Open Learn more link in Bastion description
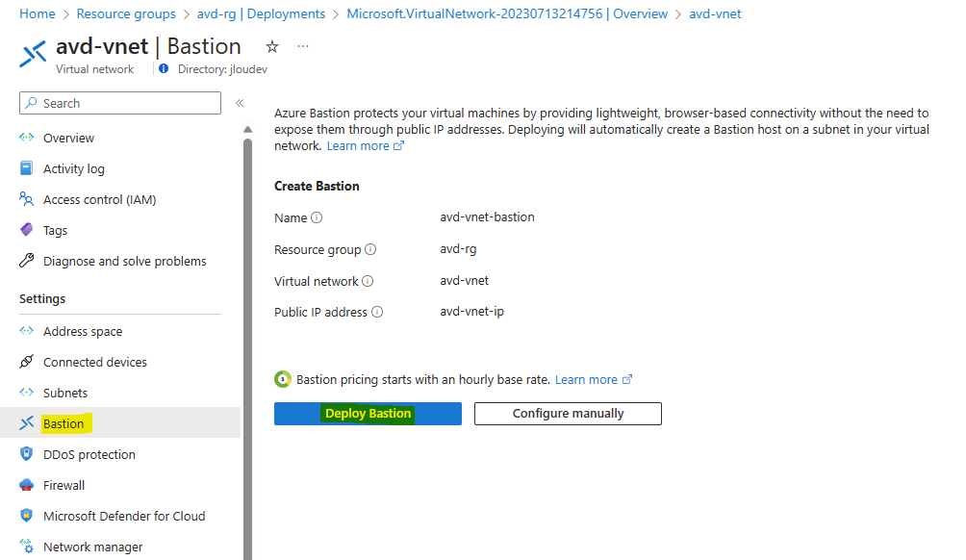This screenshot has height=560, width=966. [366, 146]
